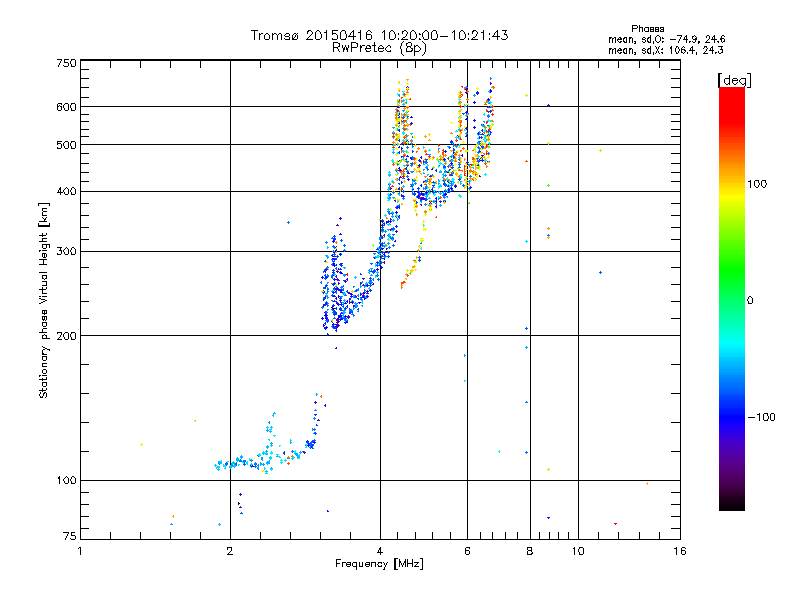Click the colorbar tick label "0"
The image size is (800, 600).
(749, 301)
